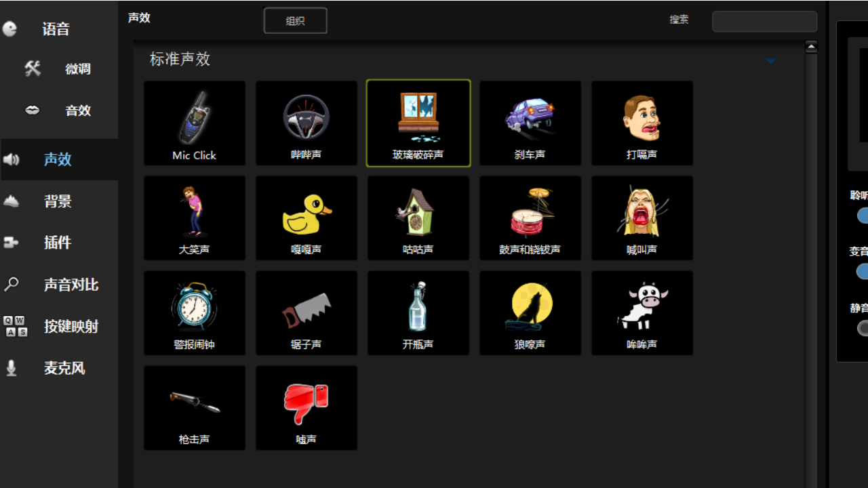Click the 组织 organize button
Screen dimensions: 868x488
(295, 20)
